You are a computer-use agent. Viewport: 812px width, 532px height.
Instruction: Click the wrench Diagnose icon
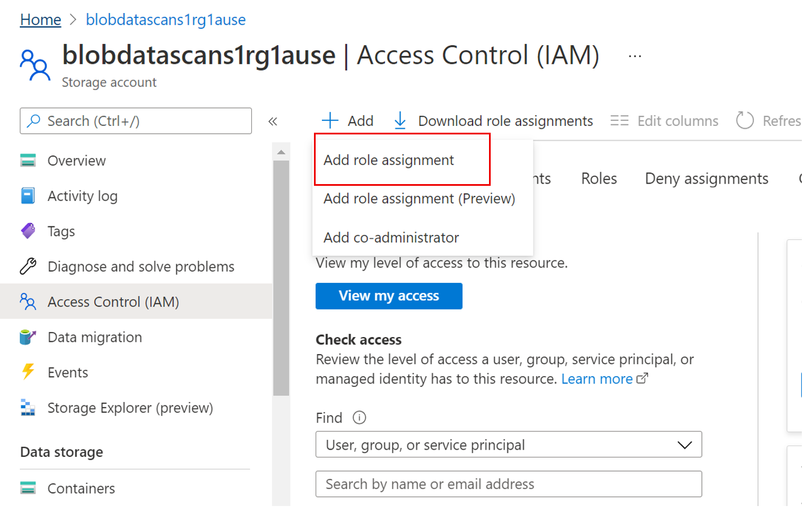[28, 266]
